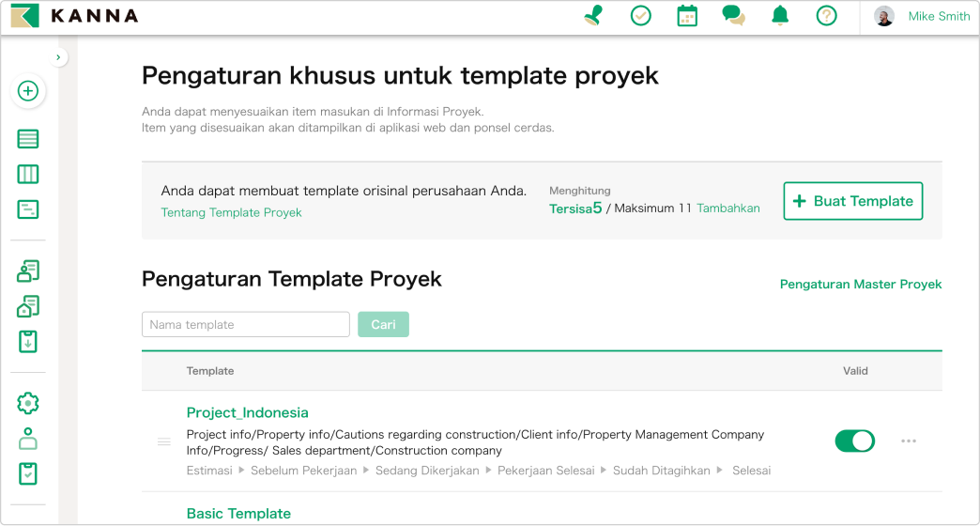
Task: Open the settings gear icon in sidebar
Action: [27, 403]
